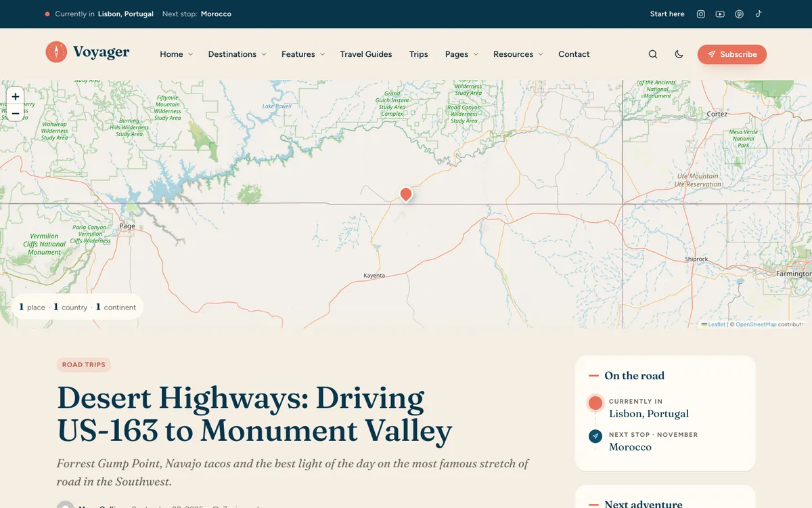812x508 pixels.
Task: Expand the Destinations dropdown
Action: point(237,54)
